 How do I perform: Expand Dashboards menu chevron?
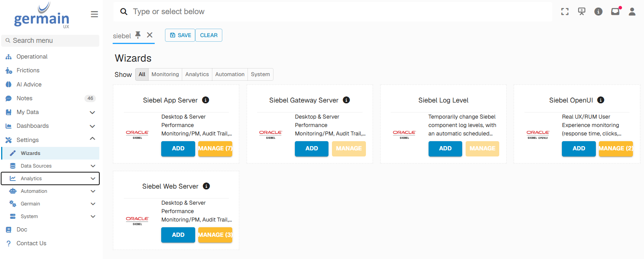tap(92, 126)
